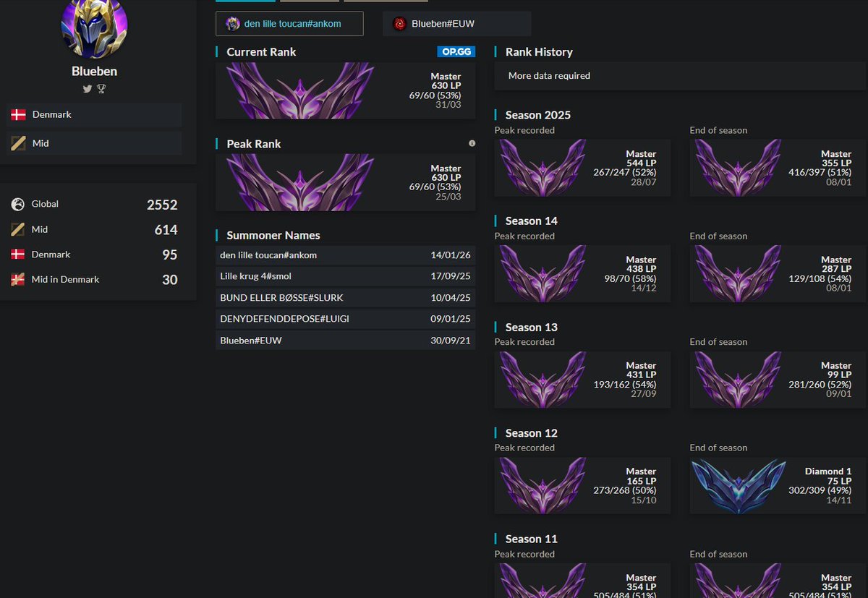The width and height of the screenshot is (868, 598).
Task: Click Season 12 peak recorded Master emblem
Action: tap(543, 486)
